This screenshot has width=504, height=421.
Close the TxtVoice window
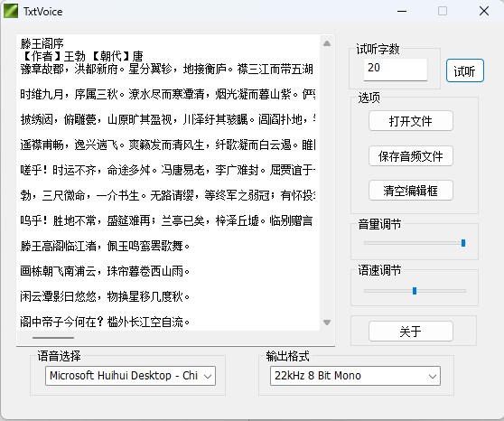pyautogui.click(x=484, y=11)
